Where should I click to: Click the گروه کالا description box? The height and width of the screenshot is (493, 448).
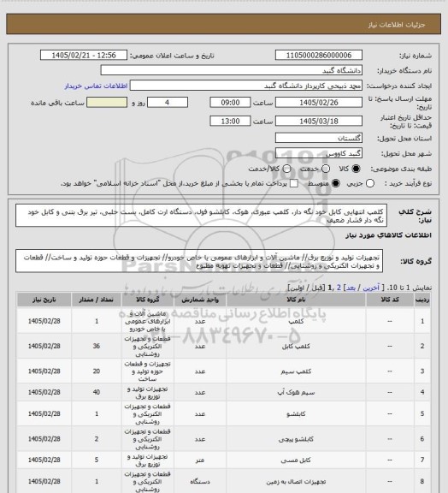199,261
